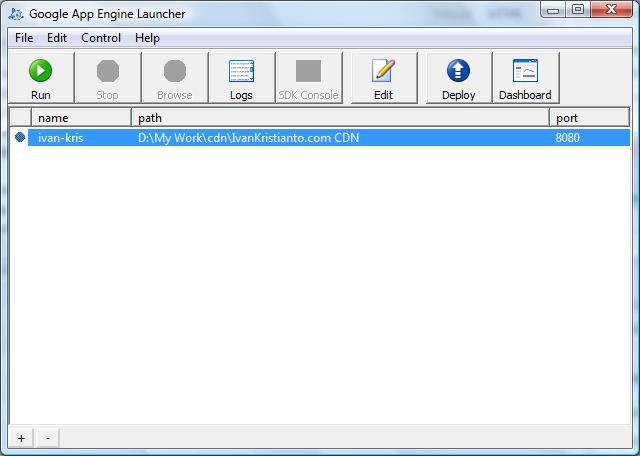Click the path D:\My Work\cdn\IvanKristianto.com CDN
Image resolution: width=640 pixels, height=456 pixels.
pos(249,138)
